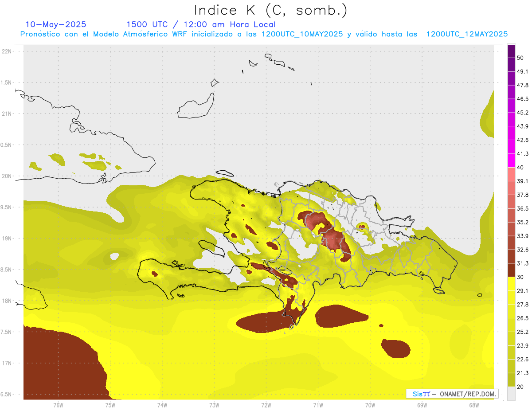Click the '25.2' colorbar value
This screenshot has height=411, width=532.
click(523, 332)
